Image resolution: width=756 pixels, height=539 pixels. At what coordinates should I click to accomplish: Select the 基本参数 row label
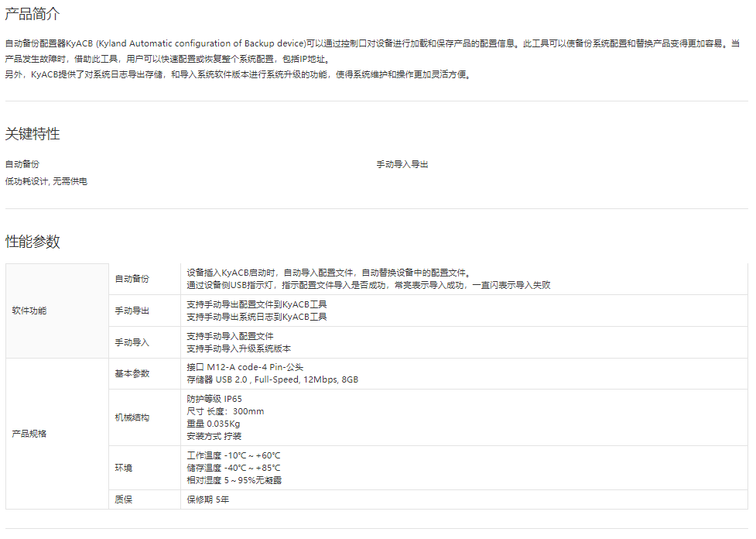pyautogui.click(x=132, y=373)
